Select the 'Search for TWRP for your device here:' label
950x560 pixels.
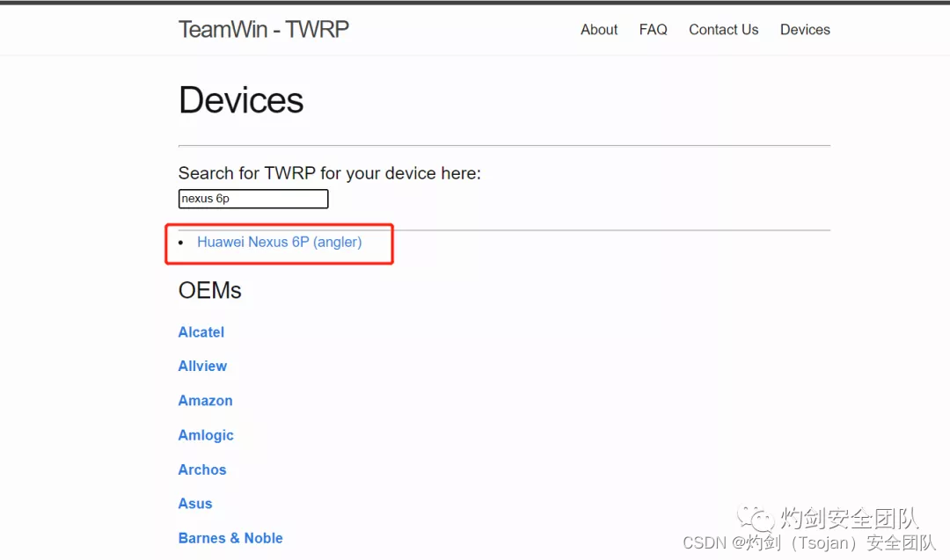[330, 174]
